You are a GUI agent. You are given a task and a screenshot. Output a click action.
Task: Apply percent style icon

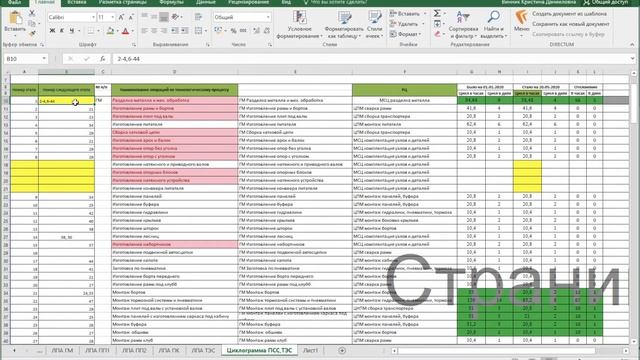tap(233, 31)
